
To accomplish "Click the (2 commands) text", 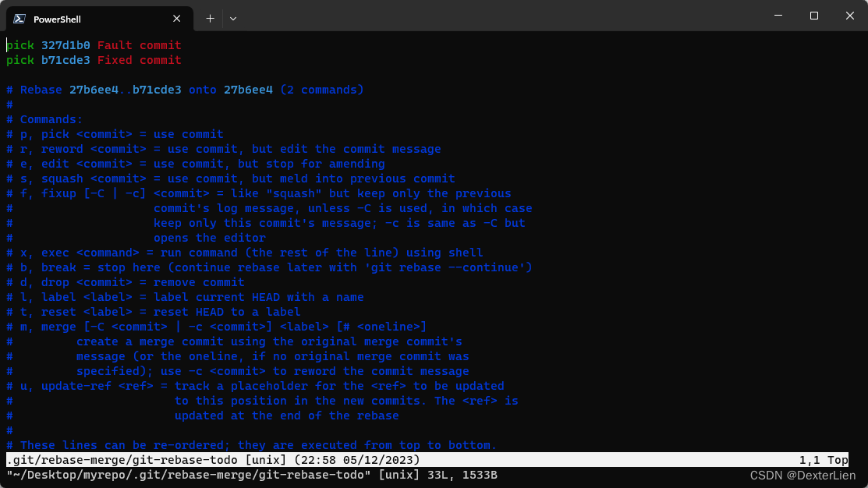I will [x=322, y=90].
